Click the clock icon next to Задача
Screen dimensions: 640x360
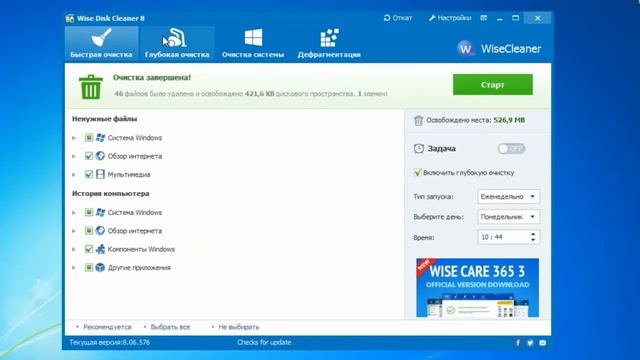(x=419, y=149)
